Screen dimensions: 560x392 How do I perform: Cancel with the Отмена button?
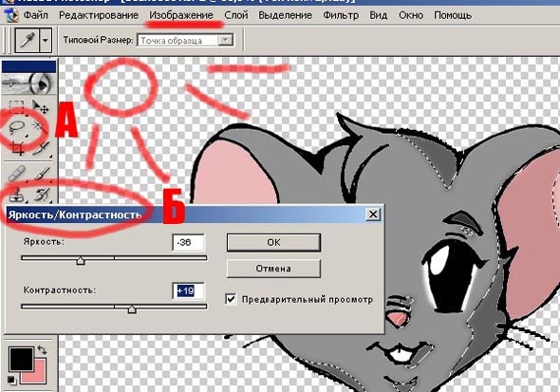[x=273, y=269]
